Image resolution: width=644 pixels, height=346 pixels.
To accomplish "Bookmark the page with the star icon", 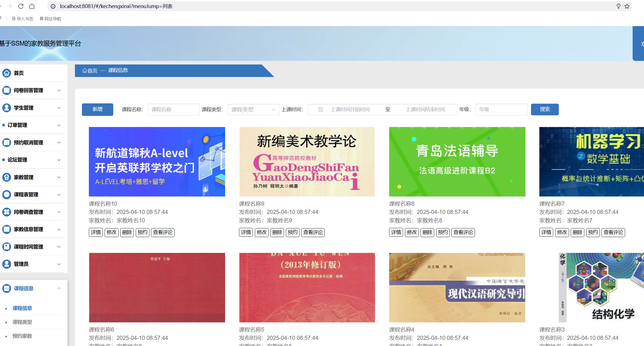I will (627, 6).
